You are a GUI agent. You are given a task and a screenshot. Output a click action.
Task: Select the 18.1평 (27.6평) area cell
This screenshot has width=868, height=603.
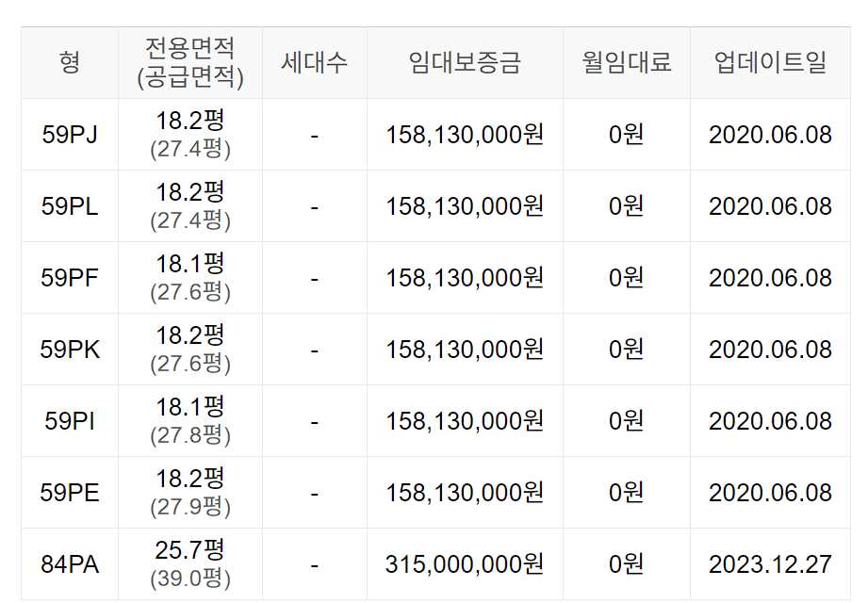pos(189,278)
